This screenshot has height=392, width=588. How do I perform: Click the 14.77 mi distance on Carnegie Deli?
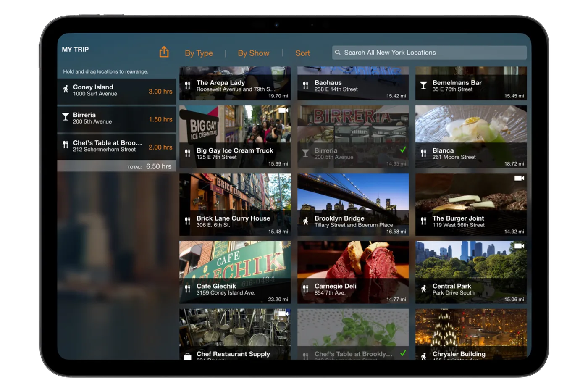[396, 299]
